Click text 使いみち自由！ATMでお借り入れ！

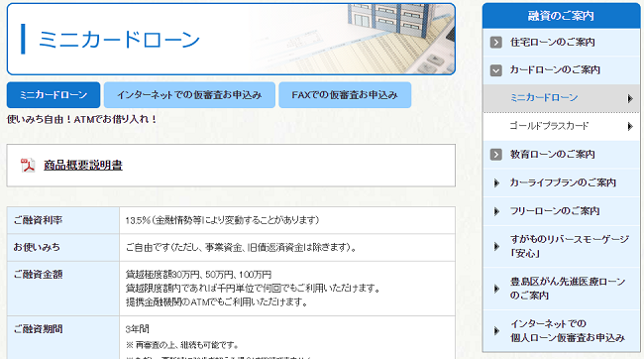coord(82,120)
